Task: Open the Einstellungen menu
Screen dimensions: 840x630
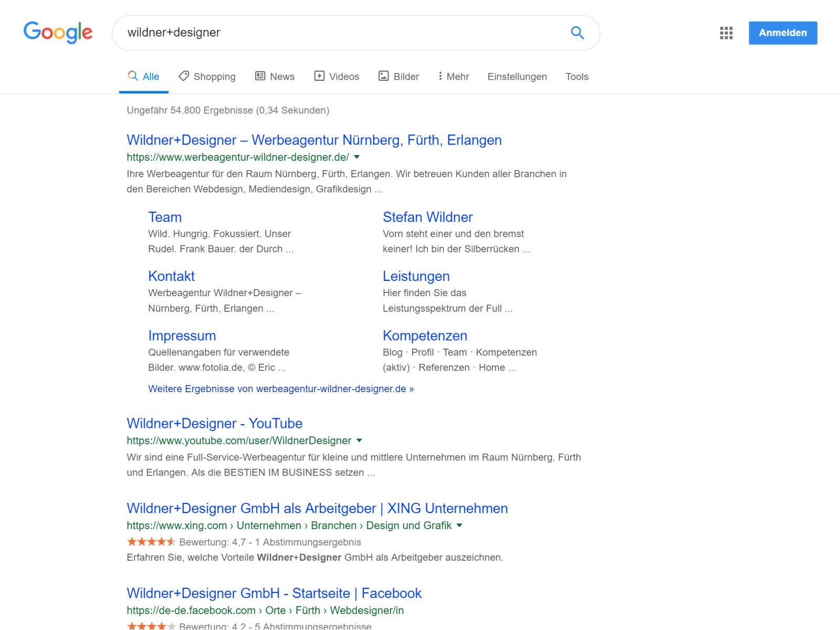Action: coord(517,76)
